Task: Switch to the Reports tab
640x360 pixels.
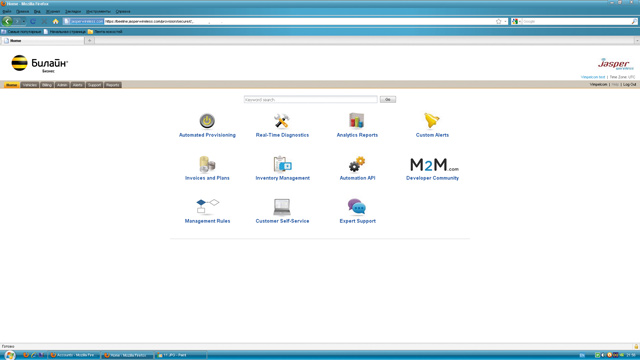Action: (x=112, y=85)
